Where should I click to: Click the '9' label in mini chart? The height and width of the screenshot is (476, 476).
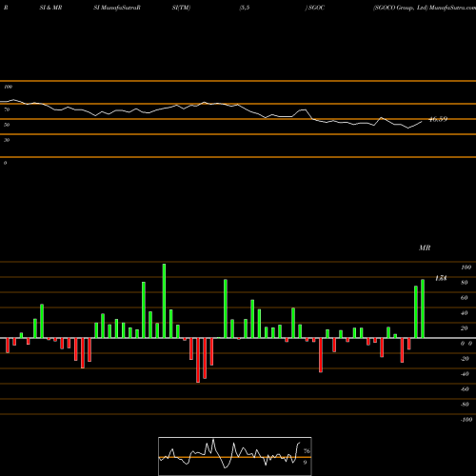click(305, 463)
